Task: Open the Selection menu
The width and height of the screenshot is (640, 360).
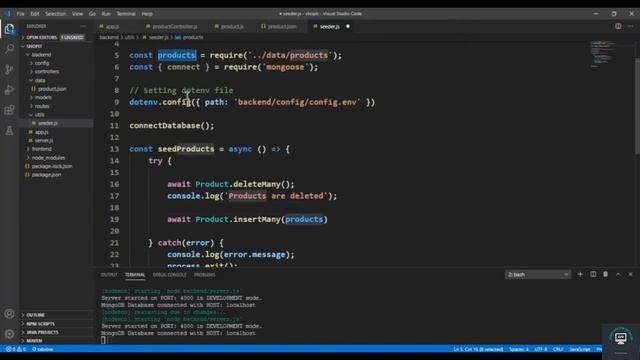Action: tap(56, 13)
